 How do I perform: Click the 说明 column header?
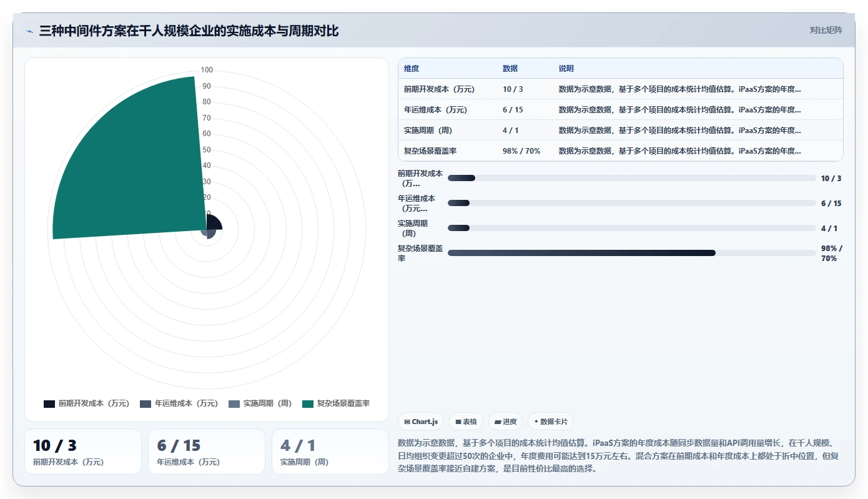point(566,69)
